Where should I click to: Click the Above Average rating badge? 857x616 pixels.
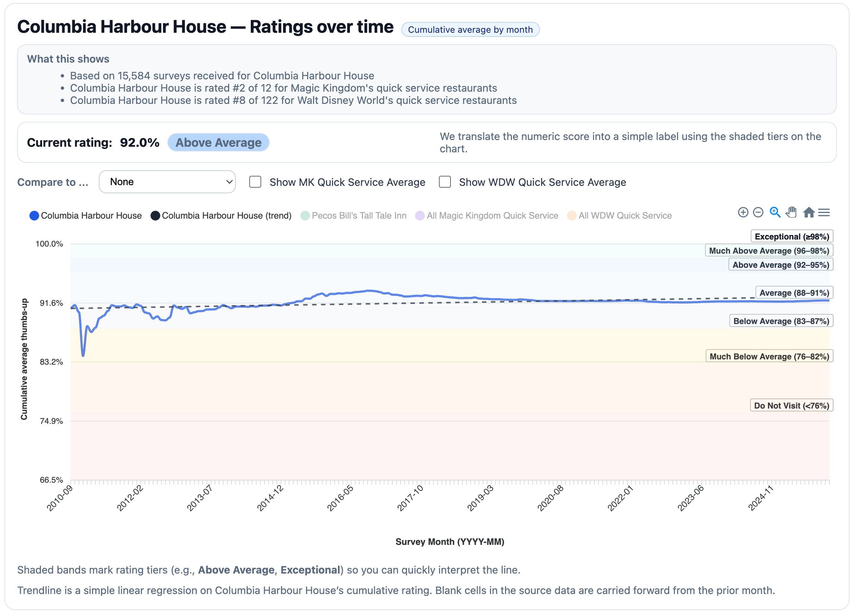pos(218,142)
